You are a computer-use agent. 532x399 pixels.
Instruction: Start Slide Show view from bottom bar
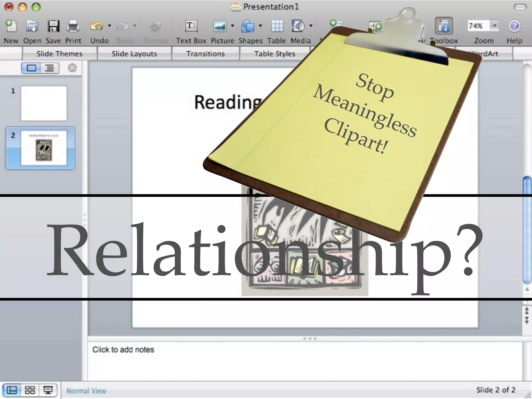pos(48,390)
